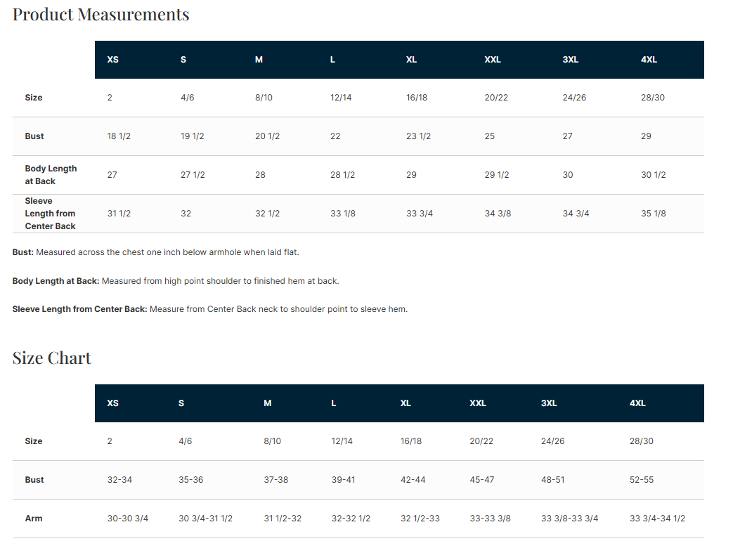Click the 18 1/2 bust measurement cell

pyautogui.click(x=119, y=136)
